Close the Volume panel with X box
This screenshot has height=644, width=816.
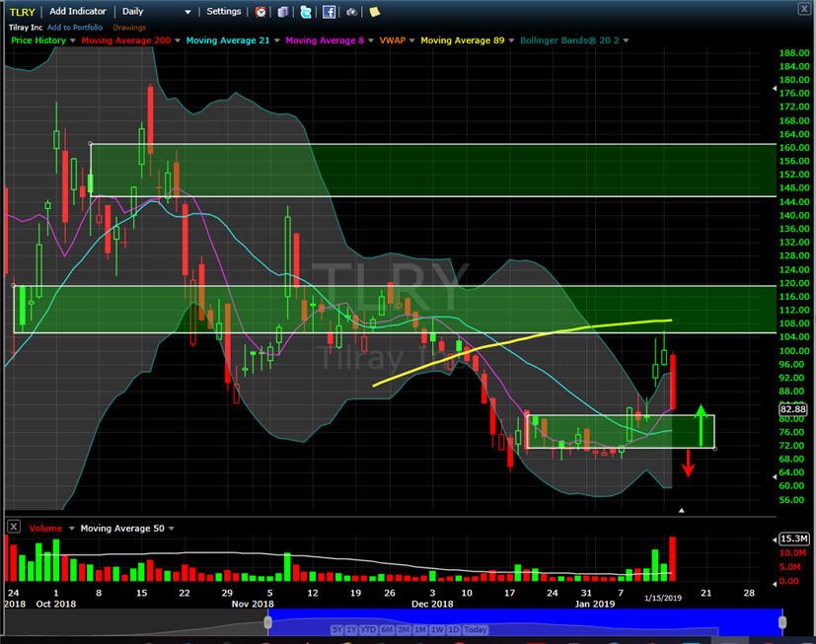pos(14,527)
